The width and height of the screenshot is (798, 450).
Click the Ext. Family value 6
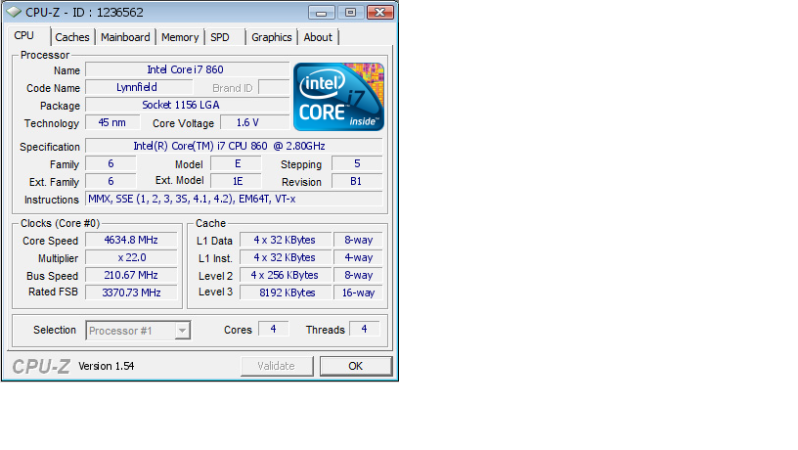[x=110, y=181]
